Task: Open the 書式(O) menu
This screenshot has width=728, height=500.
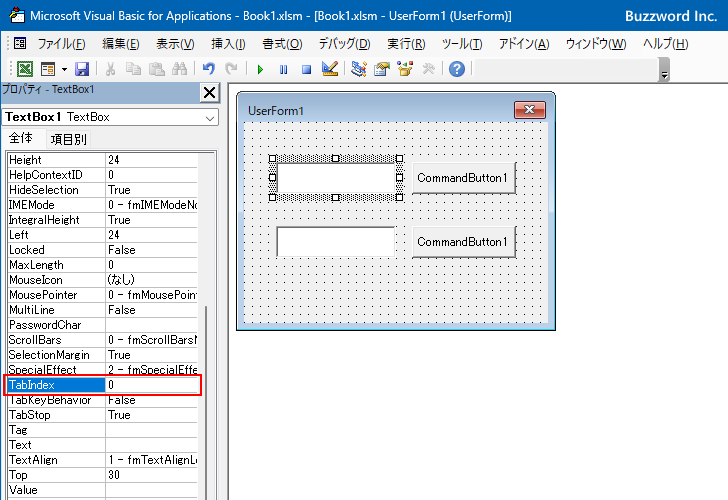Action: pos(282,44)
